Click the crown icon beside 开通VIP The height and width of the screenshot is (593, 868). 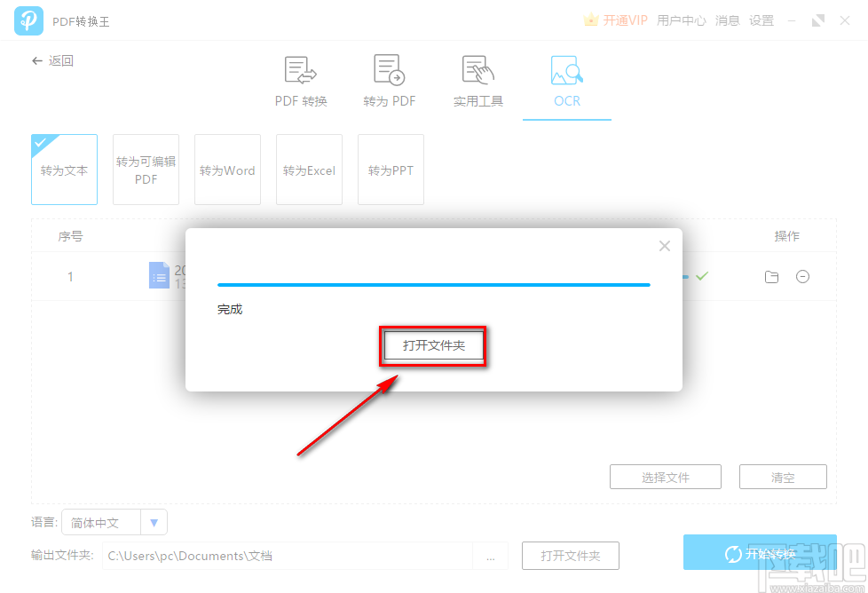(x=590, y=19)
